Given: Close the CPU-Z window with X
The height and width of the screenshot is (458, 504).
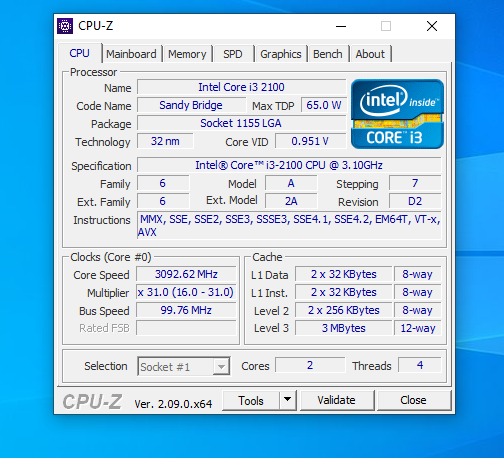Looking at the screenshot, I should click(x=432, y=26).
